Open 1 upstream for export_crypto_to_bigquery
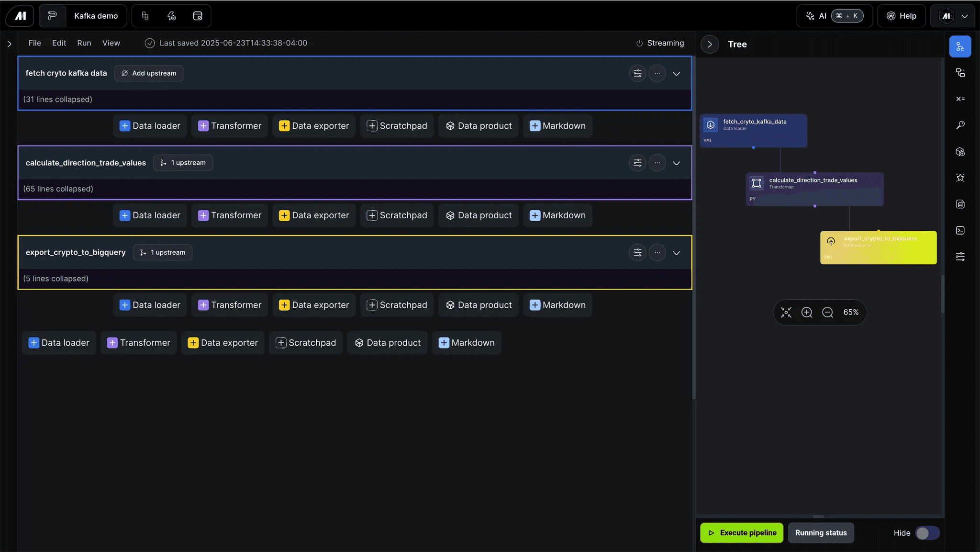The width and height of the screenshot is (980, 552). [163, 252]
